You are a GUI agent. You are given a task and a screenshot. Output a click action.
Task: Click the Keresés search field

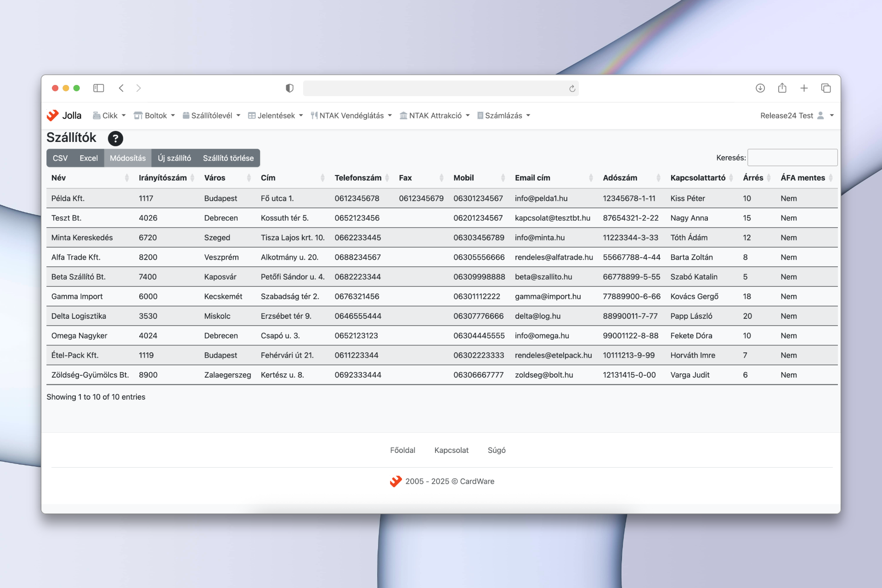pyautogui.click(x=792, y=158)
